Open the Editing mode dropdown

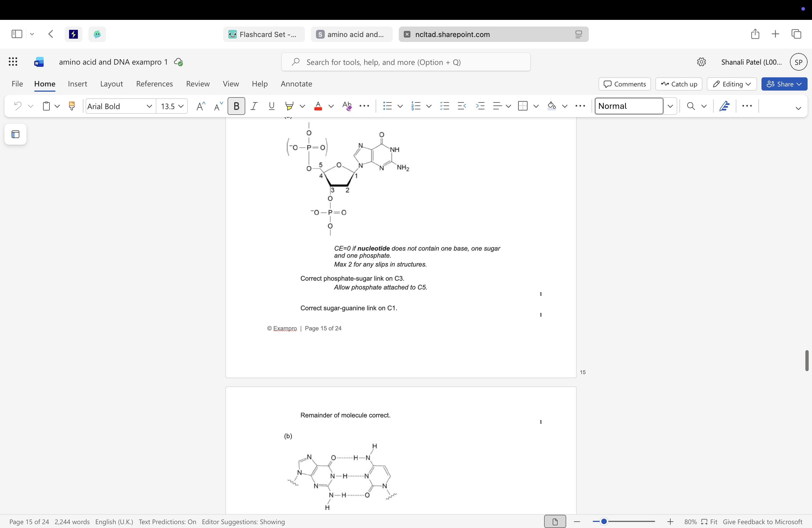(x=732, y=84)
